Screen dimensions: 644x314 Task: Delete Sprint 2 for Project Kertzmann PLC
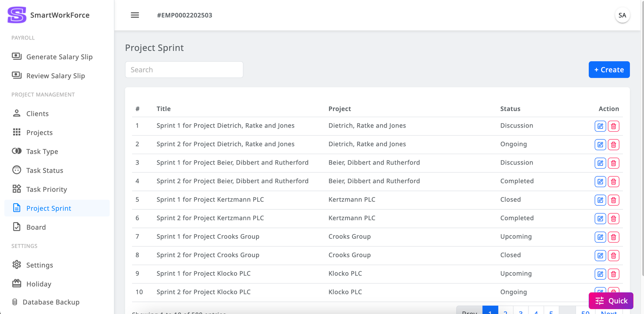613,219
